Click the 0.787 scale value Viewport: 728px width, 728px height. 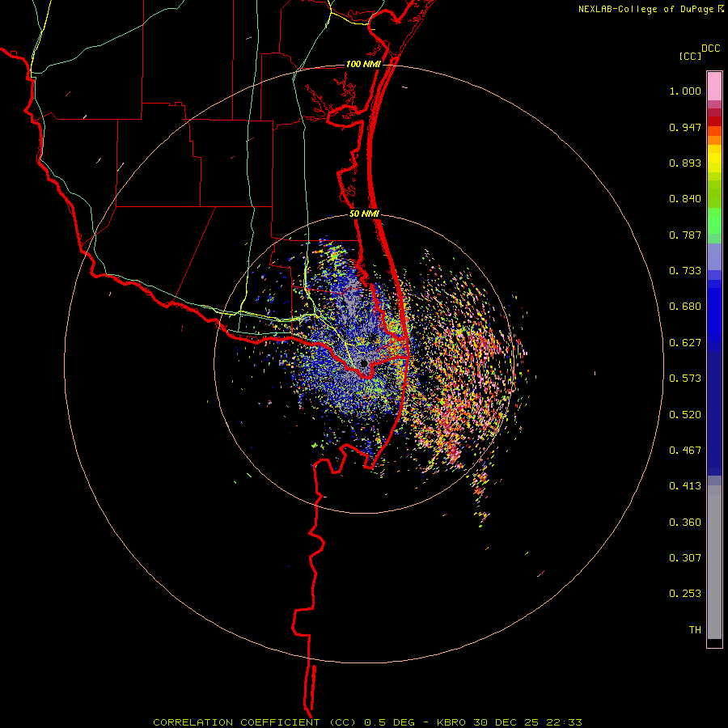[x=685, y=235]
